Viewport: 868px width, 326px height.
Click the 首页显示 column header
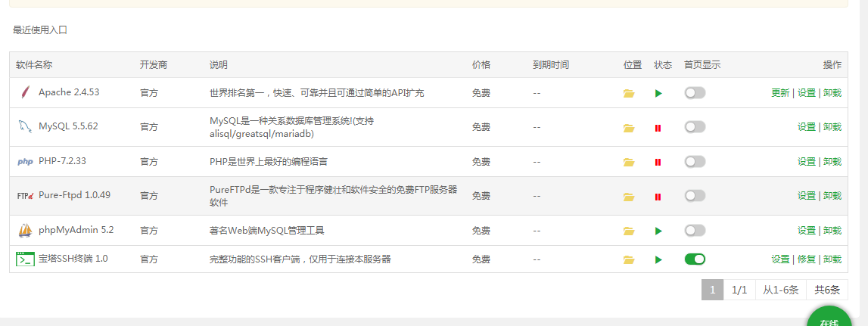pyautogui.click(x=702, y=65)
